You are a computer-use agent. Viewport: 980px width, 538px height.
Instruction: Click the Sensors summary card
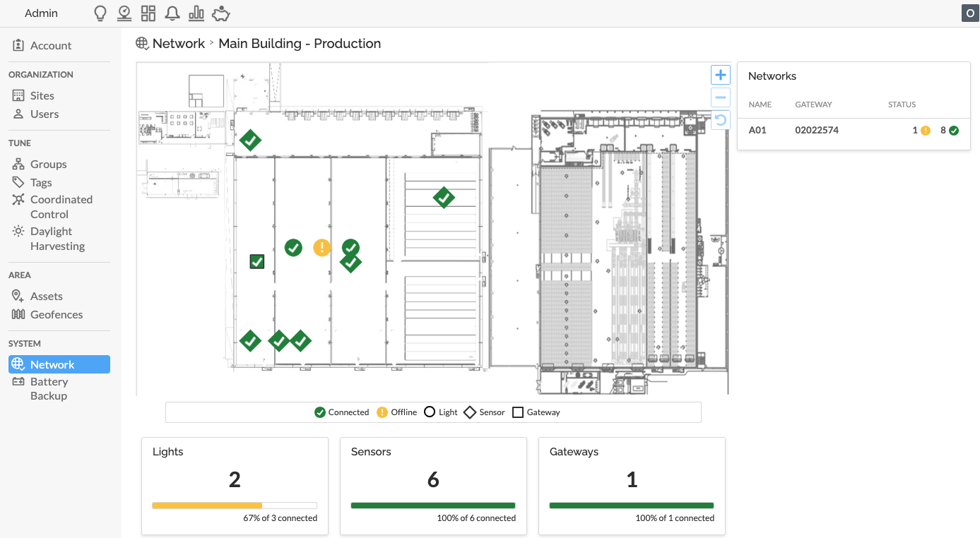433,485
